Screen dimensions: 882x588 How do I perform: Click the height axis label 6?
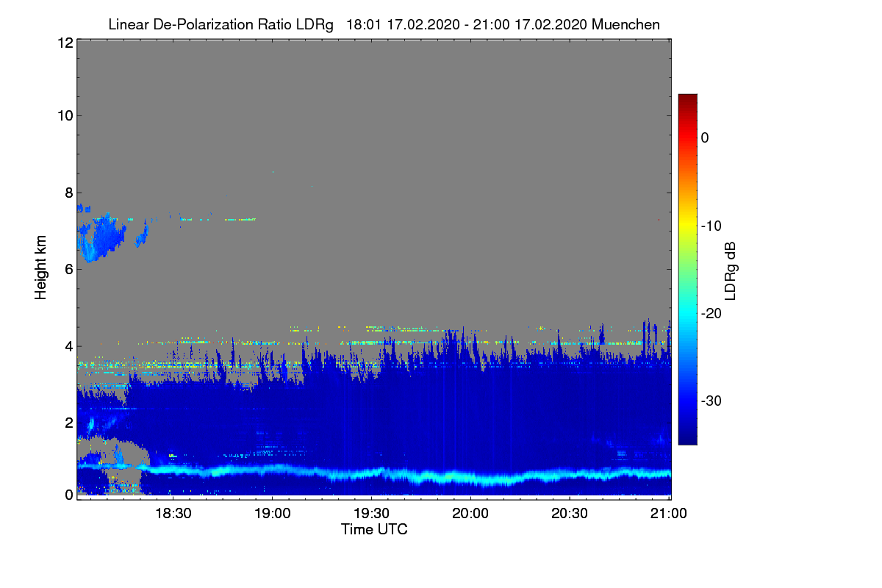coord(68,269)
